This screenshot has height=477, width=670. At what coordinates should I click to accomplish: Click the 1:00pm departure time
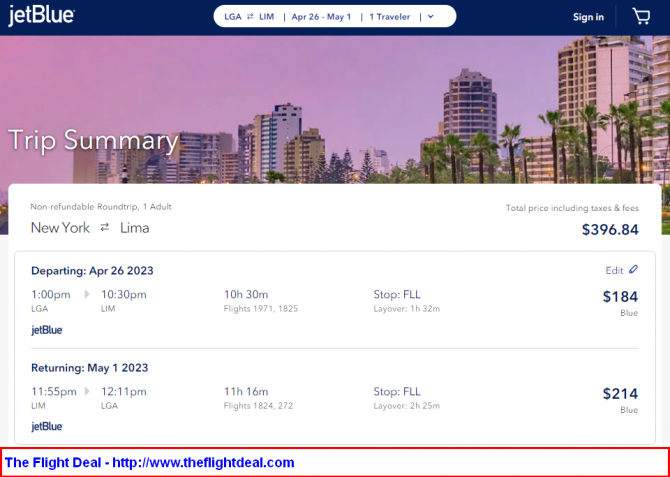point(51,295)
